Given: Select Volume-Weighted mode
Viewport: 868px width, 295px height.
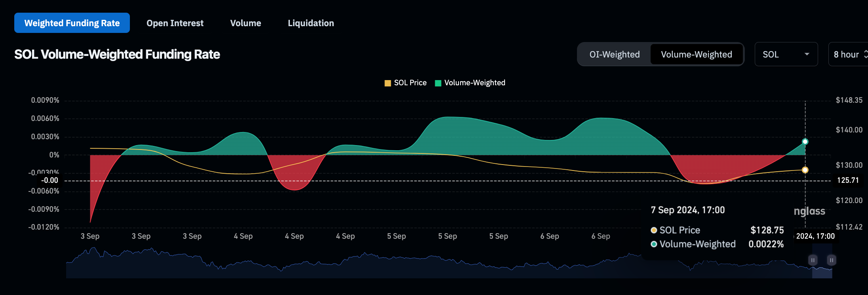Looking at the screenshot, I should pos(697,54).
